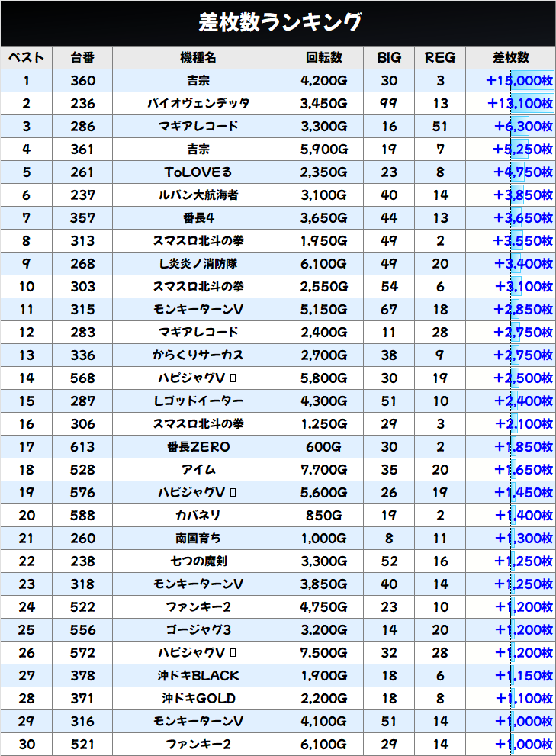Click machine number 306 cell

pos(82,424)
